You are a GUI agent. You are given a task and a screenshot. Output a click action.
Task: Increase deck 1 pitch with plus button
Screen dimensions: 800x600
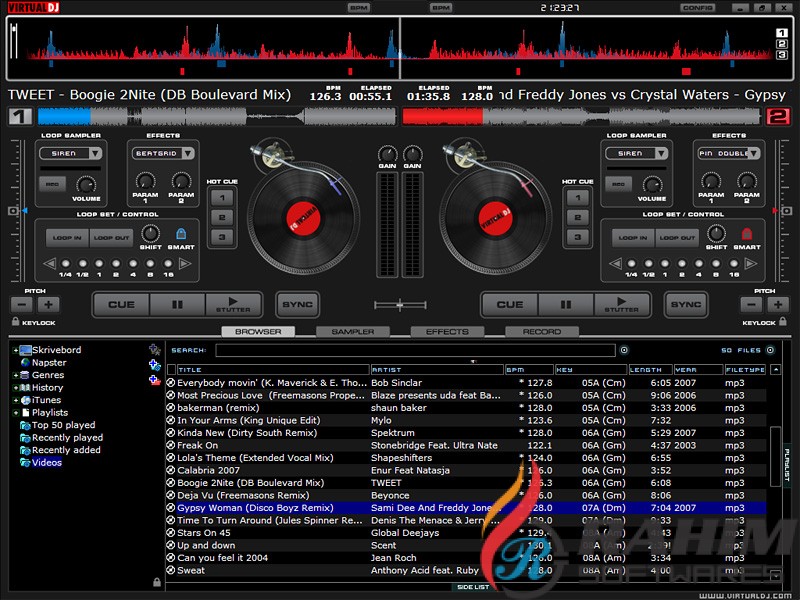coord(48,305)
